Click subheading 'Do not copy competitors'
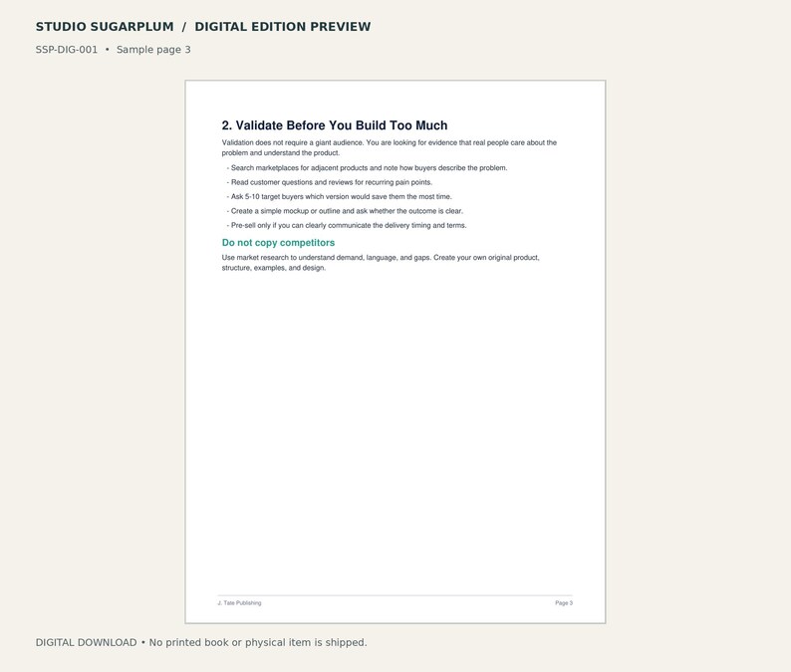This screenshot has height=672, width=791. (x=278, y=243)
